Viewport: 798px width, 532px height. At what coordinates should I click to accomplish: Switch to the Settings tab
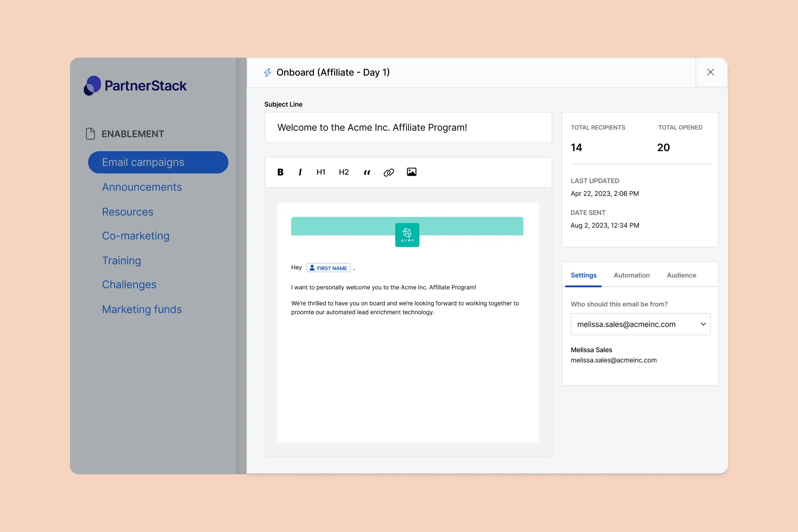[x=583, y=275]
